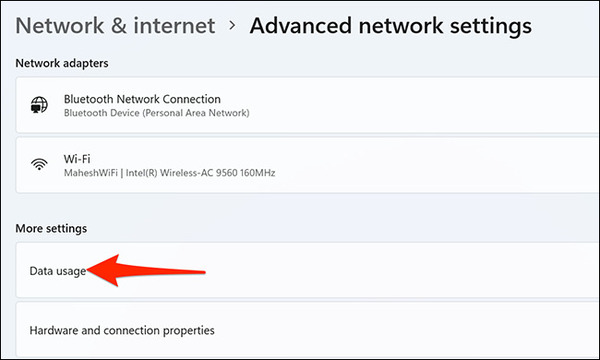Screen dimensions: 600x360
Task: Click the Bluetooth Network Connection name label
Action: click(142, 99)
